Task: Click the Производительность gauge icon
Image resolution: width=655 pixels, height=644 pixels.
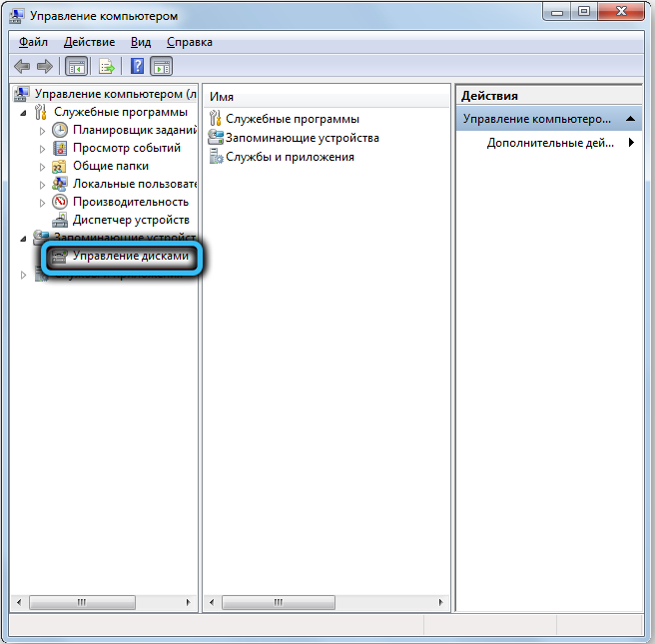Action: pos(60,202)
